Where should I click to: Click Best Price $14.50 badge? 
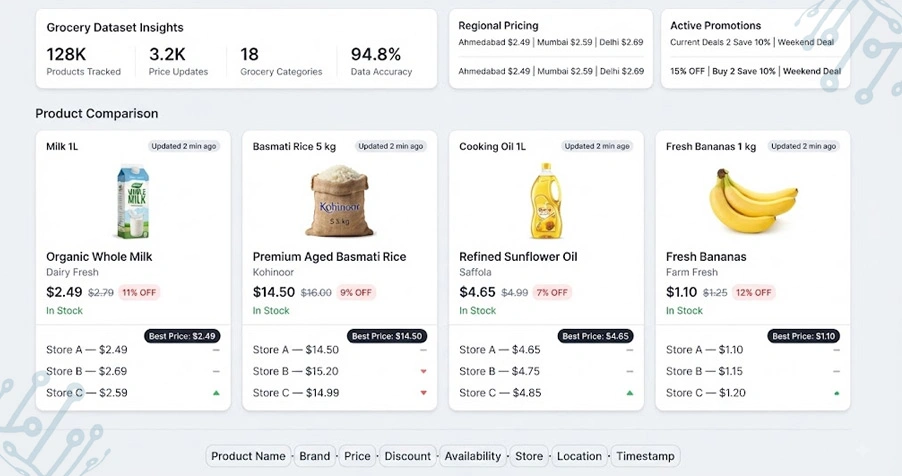coord(387,336)
